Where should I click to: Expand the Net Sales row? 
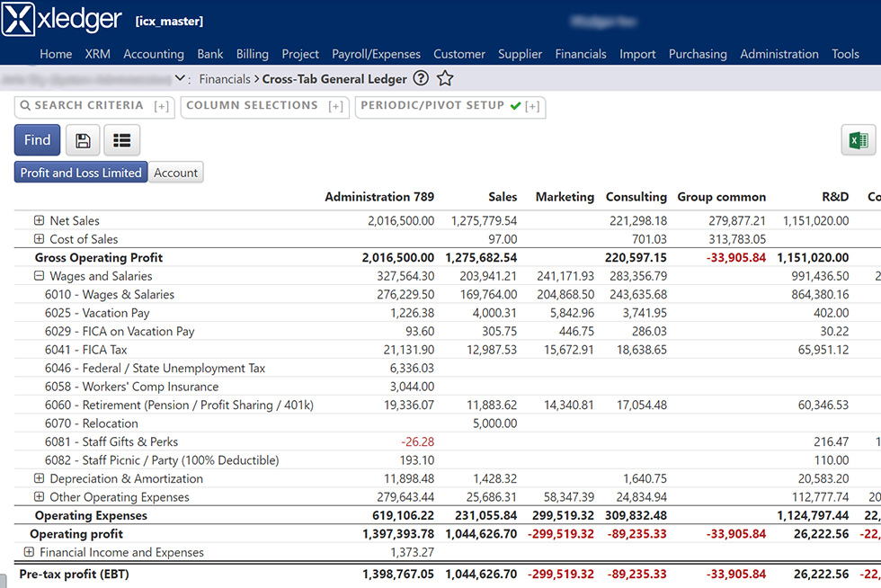click(x=39, y=220)
